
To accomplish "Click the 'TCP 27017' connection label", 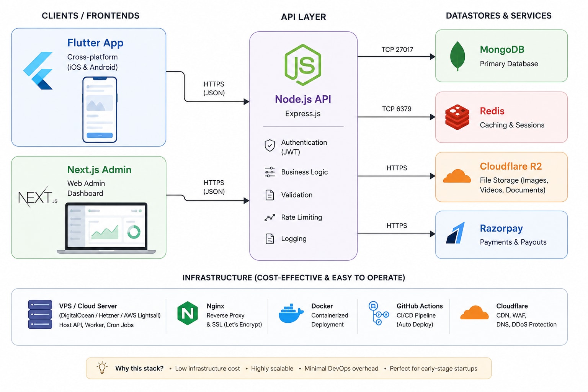I will pos(397,50).
